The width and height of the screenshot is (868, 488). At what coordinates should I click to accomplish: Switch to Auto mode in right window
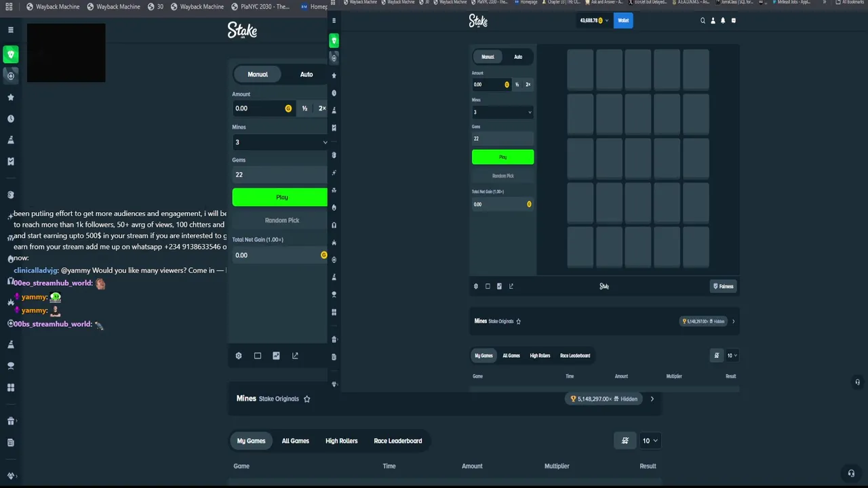click(518, 57)
